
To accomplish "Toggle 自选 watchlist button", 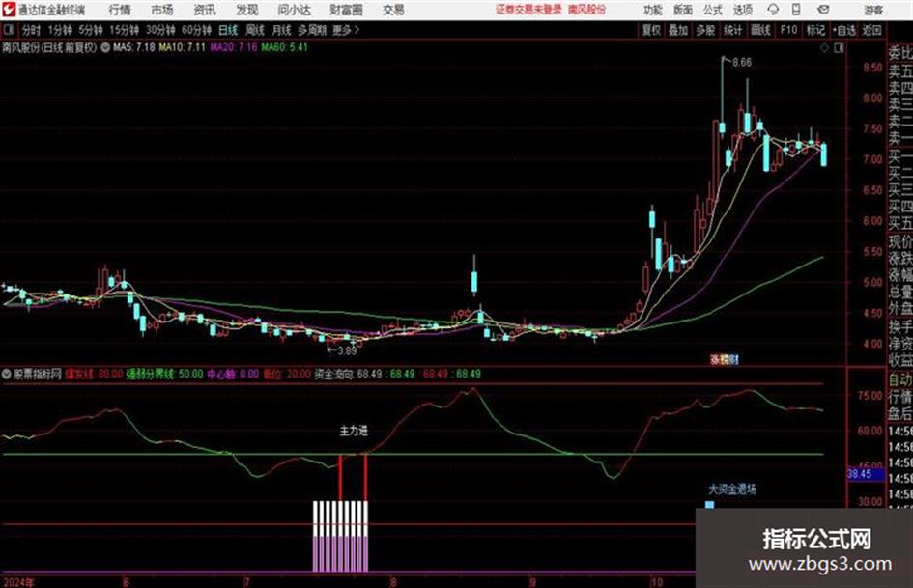I will point(844,30).
